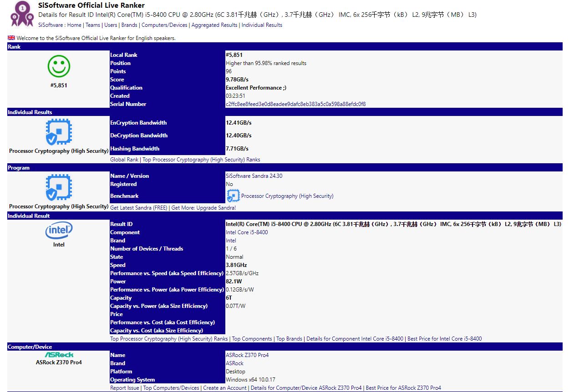Click the Speed value 3.81GHz
Image resolution: width=569 pixels, height=392 pixels.
pyautogui.click(x=236, y=265)
